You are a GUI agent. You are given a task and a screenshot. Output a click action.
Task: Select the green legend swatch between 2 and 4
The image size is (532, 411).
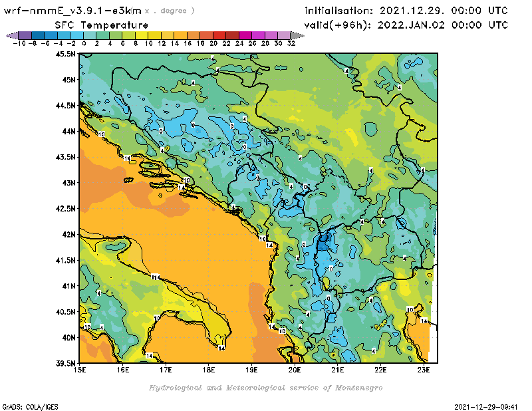click(x=102, y=36)
